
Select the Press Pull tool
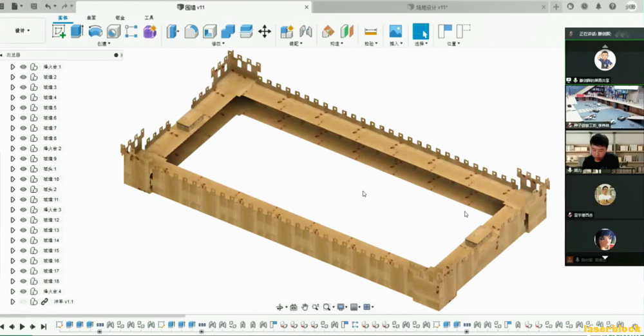pos(173,32)
